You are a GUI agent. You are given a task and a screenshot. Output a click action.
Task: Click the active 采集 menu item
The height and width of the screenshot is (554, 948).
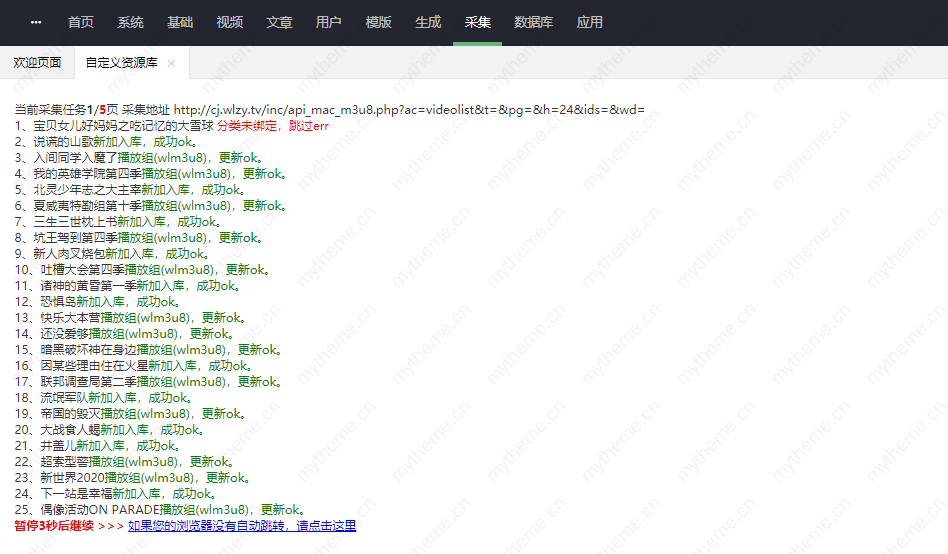click(x=478, y=22)
